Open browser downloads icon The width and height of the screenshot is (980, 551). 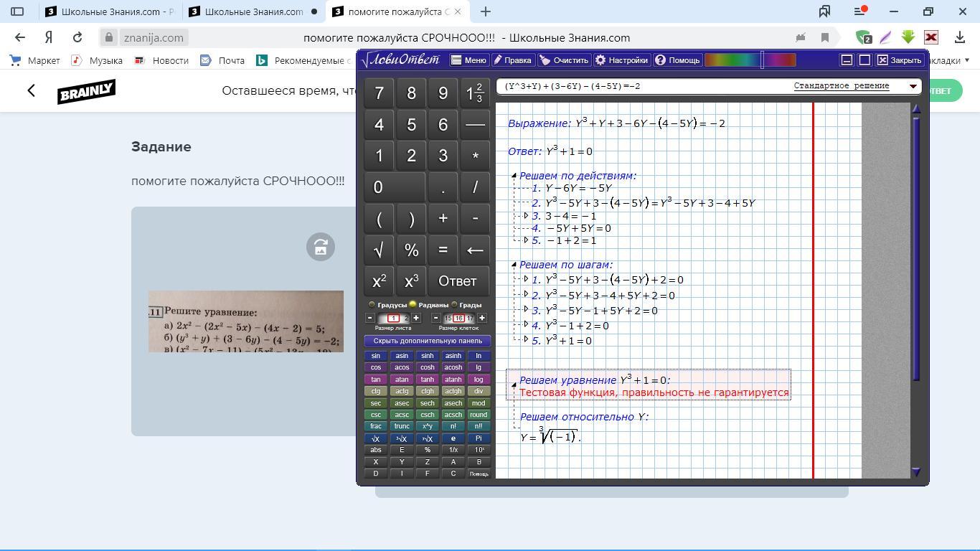tap(959, 37)
